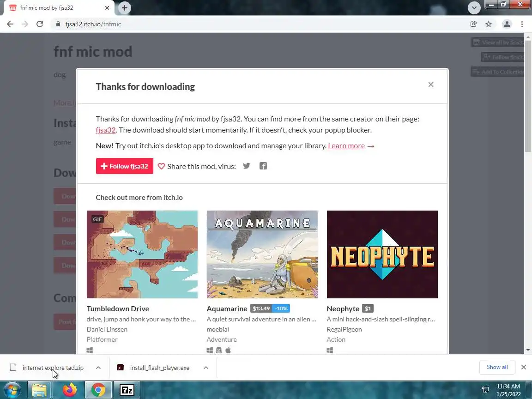Click the Follow fjsa32 red button
Viewport: 532px width, 399px height.
(x=125, y=166)
